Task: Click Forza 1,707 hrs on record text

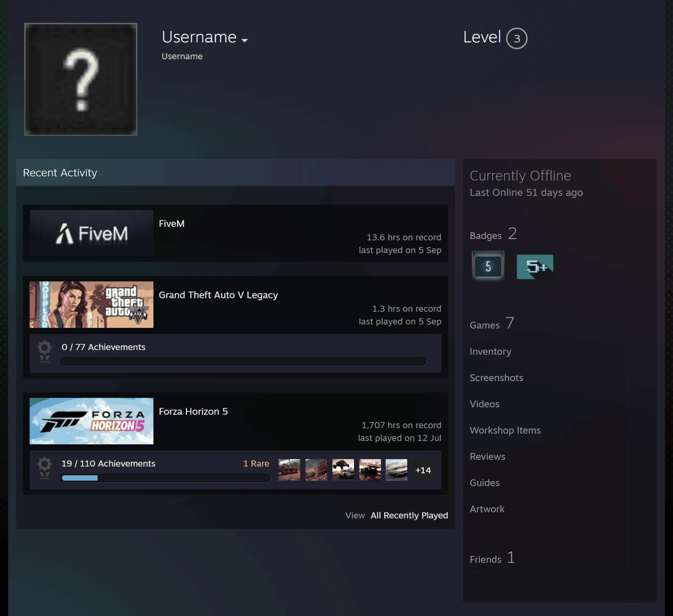Action: coord(401,425)
